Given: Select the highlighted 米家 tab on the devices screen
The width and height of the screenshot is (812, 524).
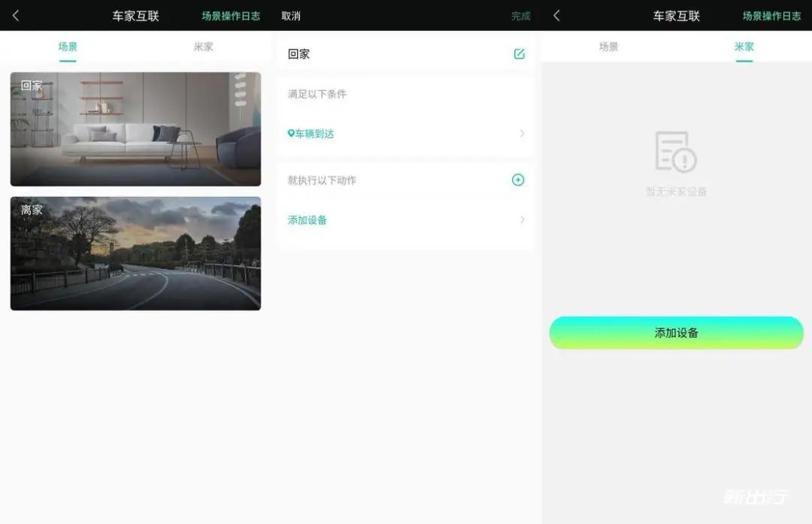Looking at the screenshot, I should click(x=744, y=47).
